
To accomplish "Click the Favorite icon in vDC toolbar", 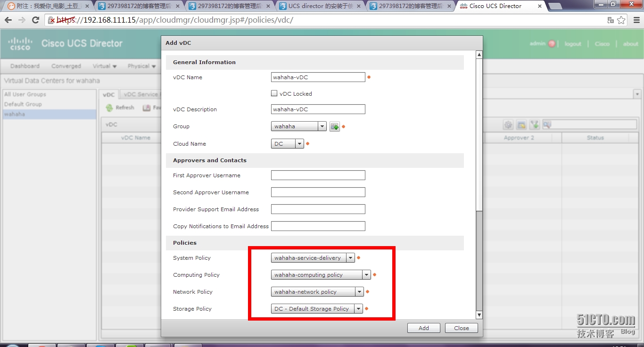I will [147, 108].
